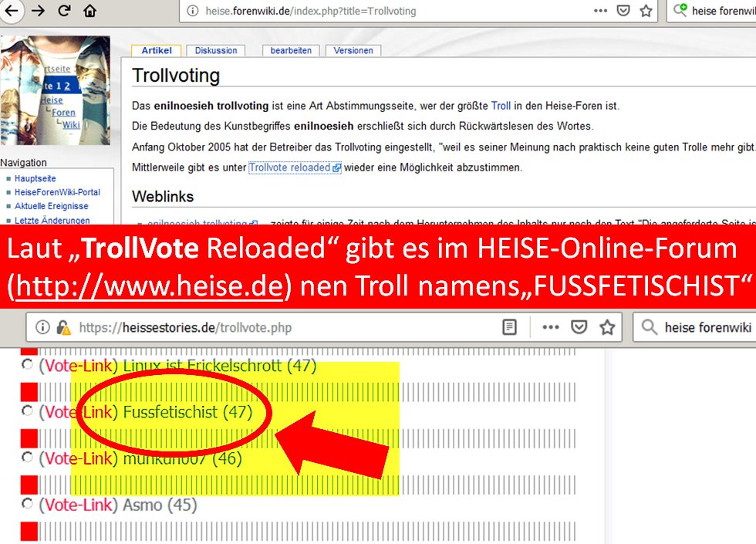Open Aktuelle Ereignisse link

coord(51,207)
